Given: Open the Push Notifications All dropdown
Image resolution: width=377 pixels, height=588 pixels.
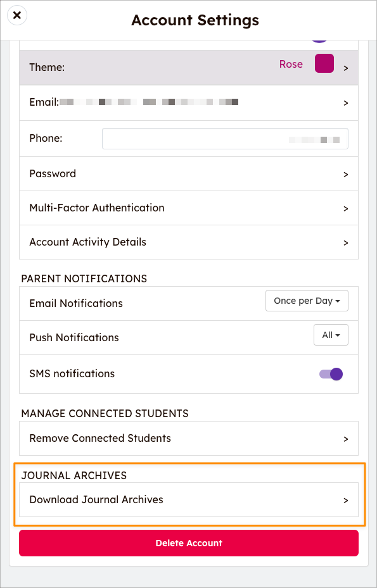Looking at the screenshot, I should point(331,335).
